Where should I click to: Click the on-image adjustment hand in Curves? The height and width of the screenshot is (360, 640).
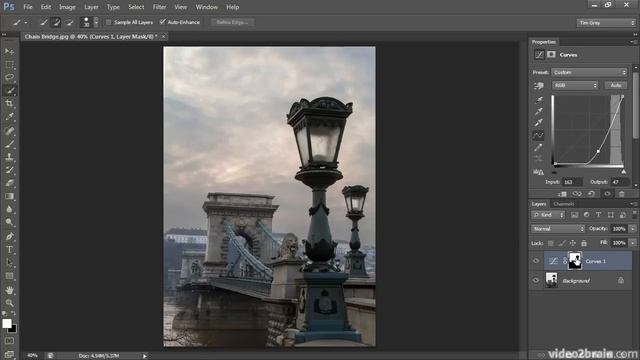(539, 86)
